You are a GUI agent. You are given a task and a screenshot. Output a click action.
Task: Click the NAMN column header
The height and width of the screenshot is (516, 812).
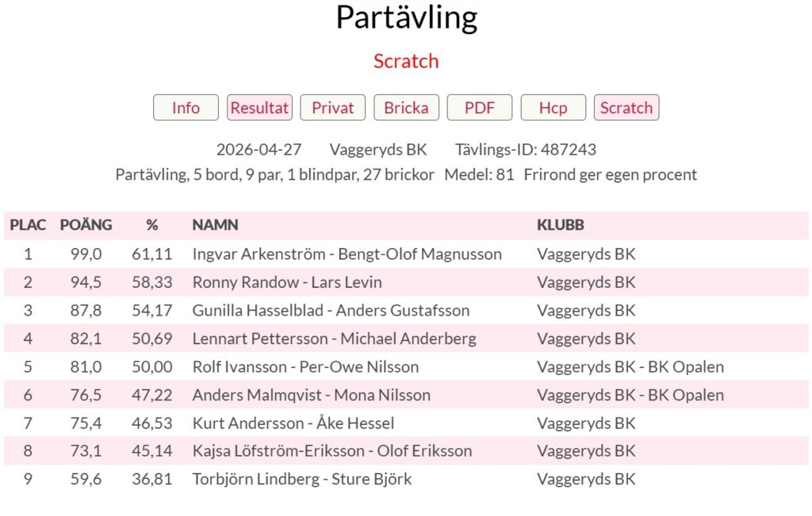point(215,225)
